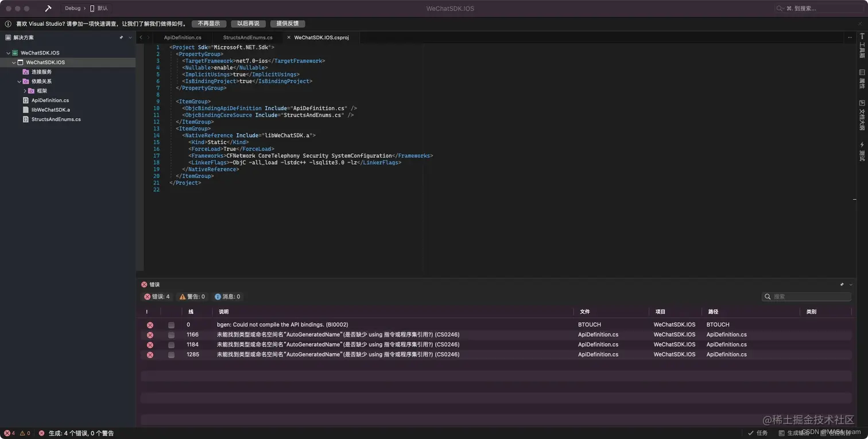Sort errors by the 说明 column

[393, 312]
